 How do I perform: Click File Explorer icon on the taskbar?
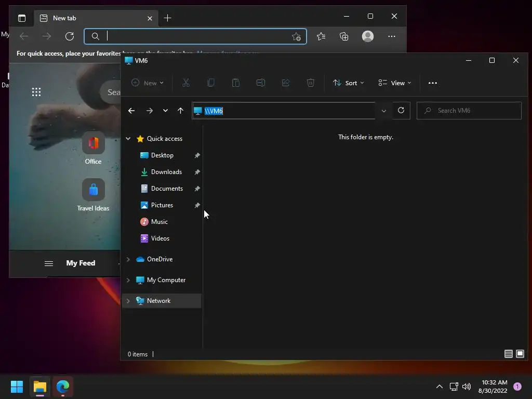coord(39,387)
